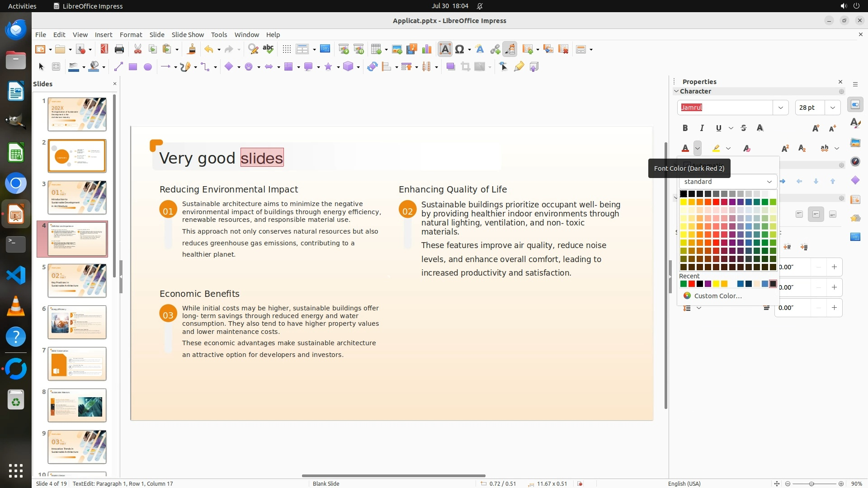The height and width of the screenshot is (488, 868).
Task: Select slide 6 thumbnail
Action: (x=77, y=322)
